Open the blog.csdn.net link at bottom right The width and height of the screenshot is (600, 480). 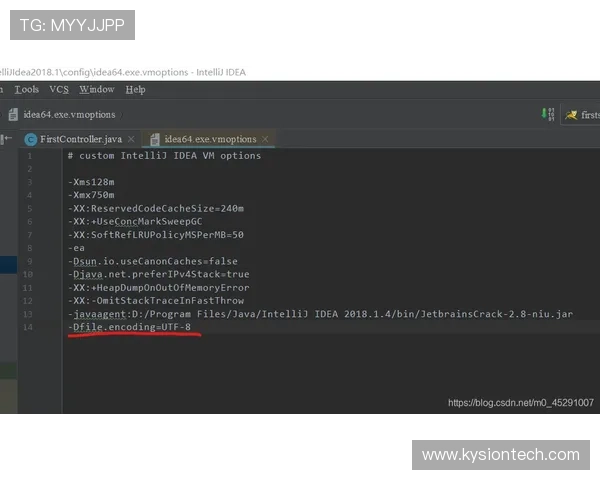pyautogui.click(x=520, y=403)
